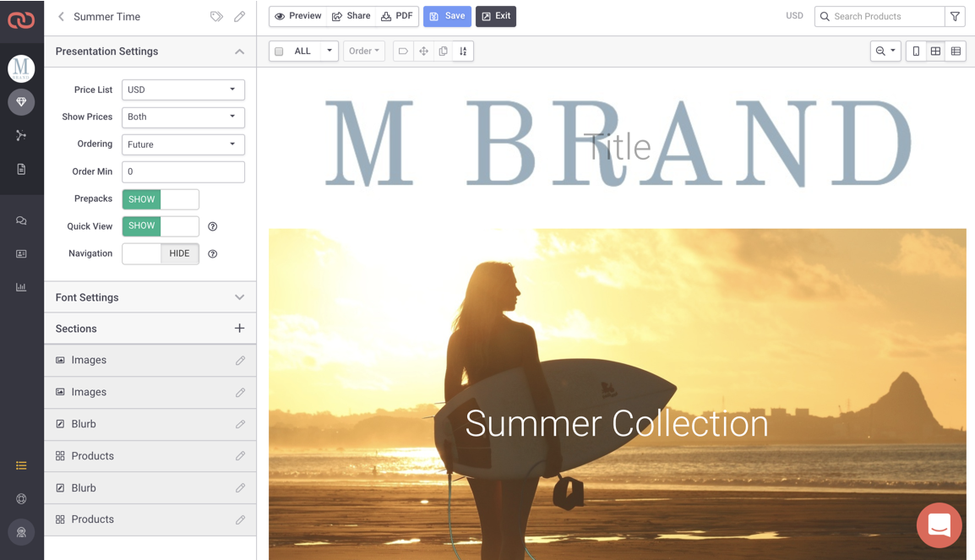Open the zoom level dropdown
975x560 pixels.
[x=885, y=51]
